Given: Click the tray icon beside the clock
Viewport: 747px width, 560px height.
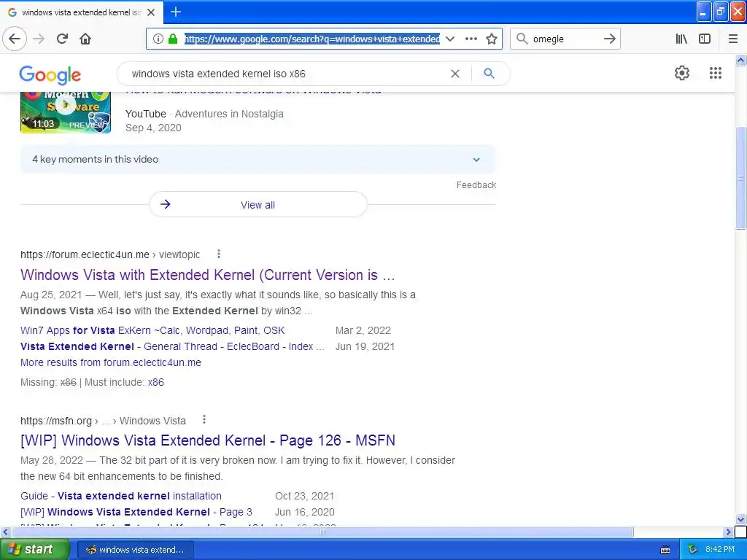Looking at the screenshot, I should (x=693, y=550).
